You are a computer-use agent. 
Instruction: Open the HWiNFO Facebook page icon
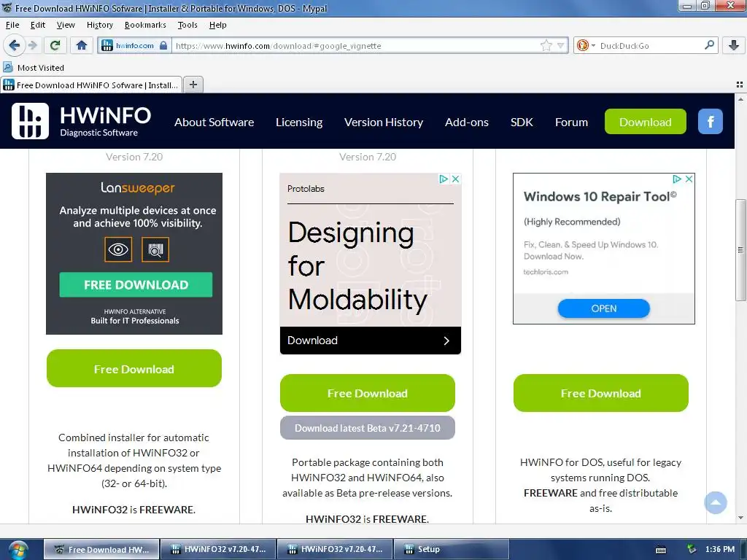tap(711, 122)
